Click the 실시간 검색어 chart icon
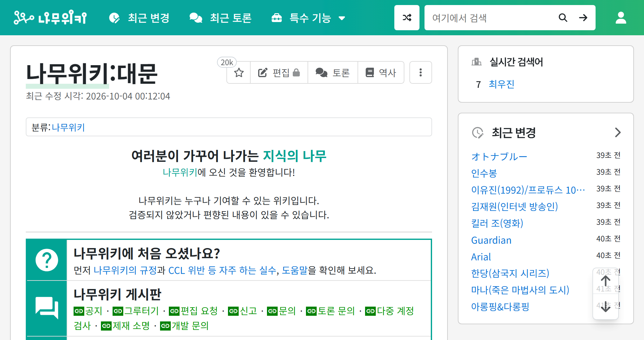The width and height of the screenshot is (644, 340). (x=476, y=62)
